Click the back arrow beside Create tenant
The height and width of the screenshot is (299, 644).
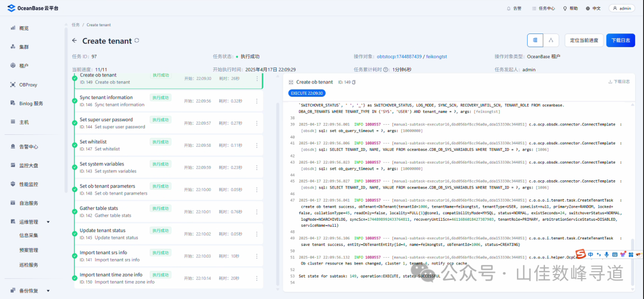(x=75, y=41)
